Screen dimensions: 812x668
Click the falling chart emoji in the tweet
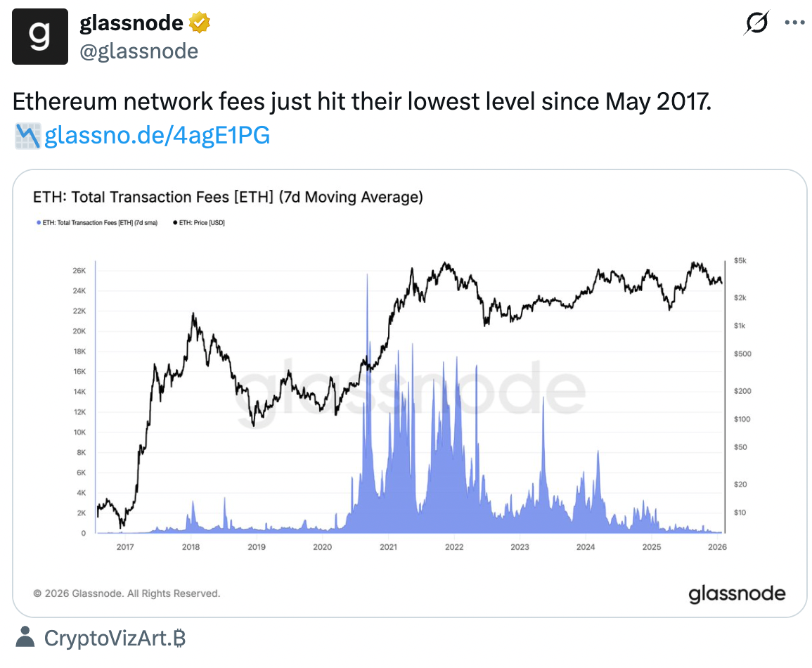25,135
